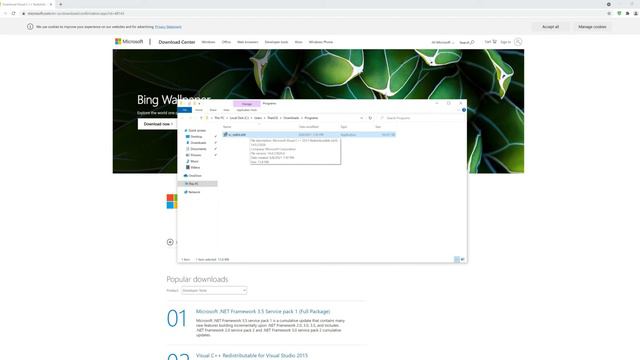This screenshot has width=640, height=360.
Task: Click Explorer quick access toolbar dropdown arrow
Action: (199, 104)
